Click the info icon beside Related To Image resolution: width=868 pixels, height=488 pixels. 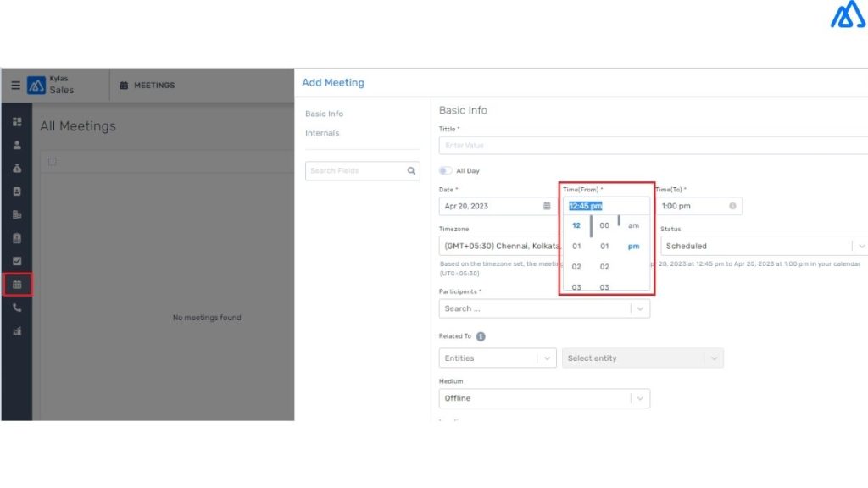pyautogui.click(x=480, y=335)
